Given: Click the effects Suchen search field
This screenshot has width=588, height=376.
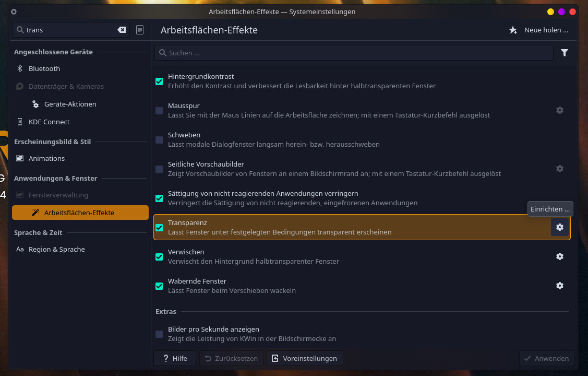Looking at the screenshot, I should (354, 53).
